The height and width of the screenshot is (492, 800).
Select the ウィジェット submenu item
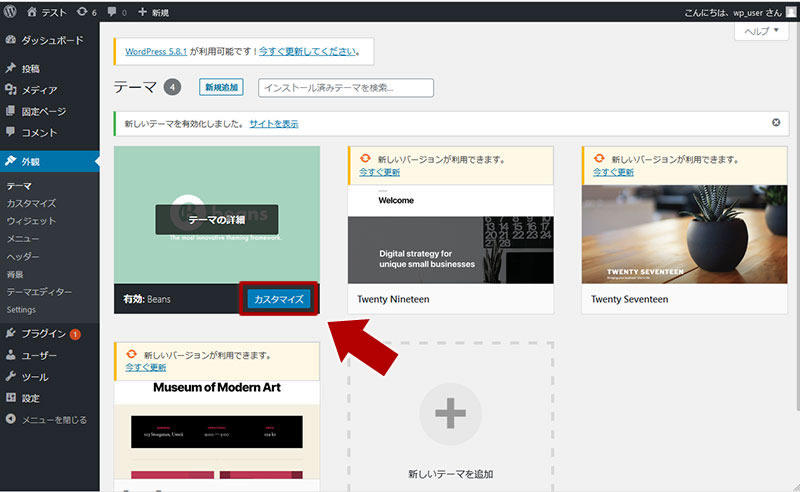(x=31, y=221)
